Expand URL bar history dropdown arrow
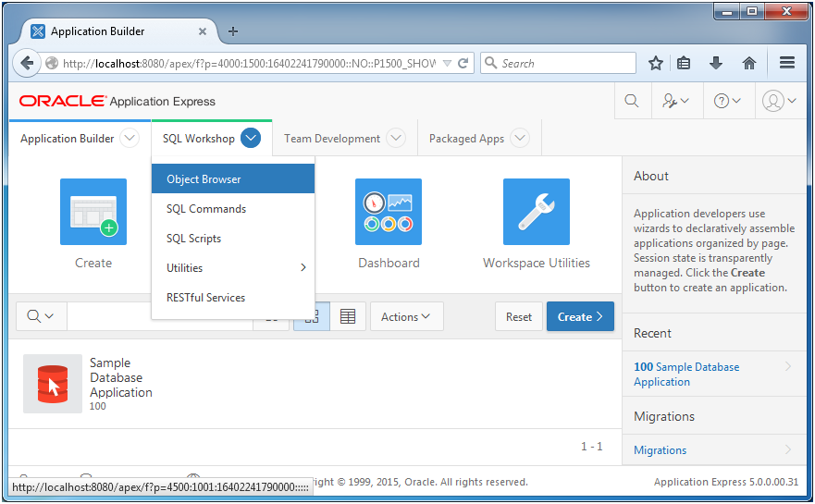The height and width of the screenshot is (504, 815). 447,64
